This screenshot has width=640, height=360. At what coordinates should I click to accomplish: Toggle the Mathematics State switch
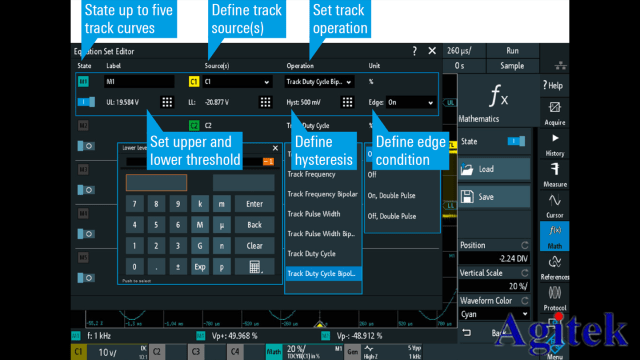click(516, 141)
